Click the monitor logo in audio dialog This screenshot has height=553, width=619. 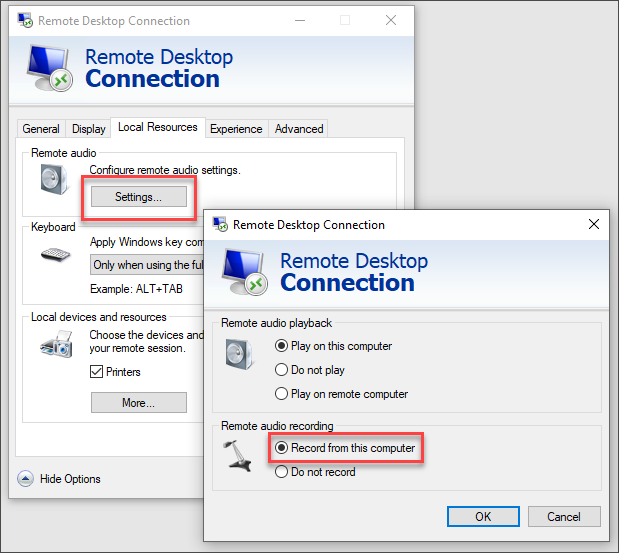[245, 272]
